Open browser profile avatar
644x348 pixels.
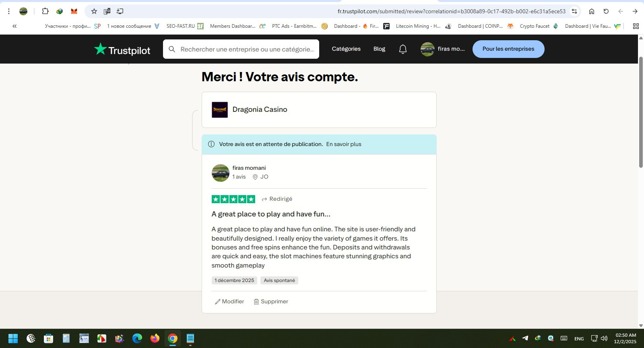23,11
